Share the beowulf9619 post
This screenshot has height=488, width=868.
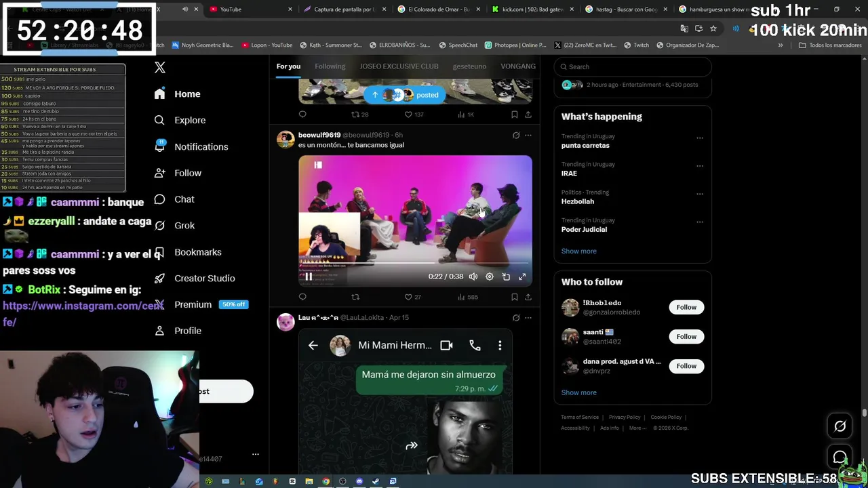[528, 297]
